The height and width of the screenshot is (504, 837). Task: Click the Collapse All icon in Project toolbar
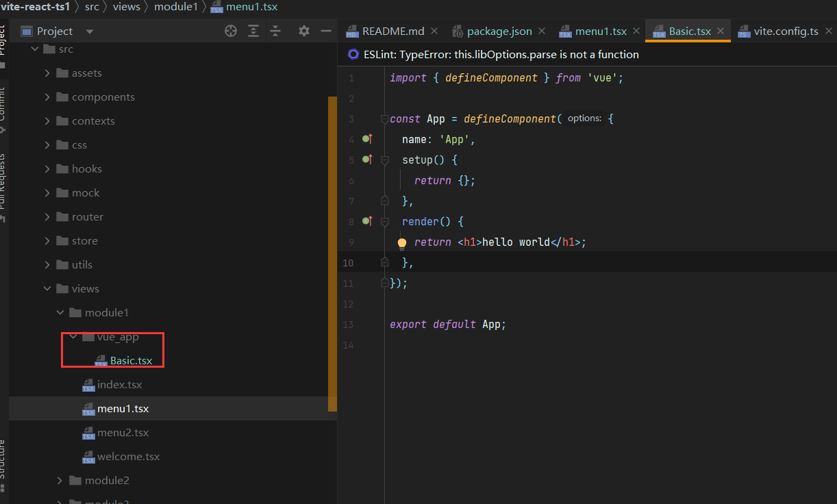coord(275,30)
